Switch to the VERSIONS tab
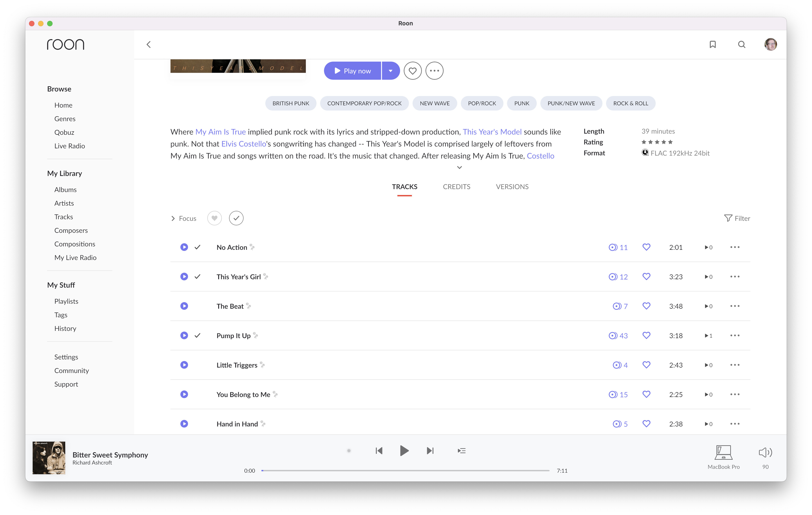812x515 pixels. [x=512, y=187]
